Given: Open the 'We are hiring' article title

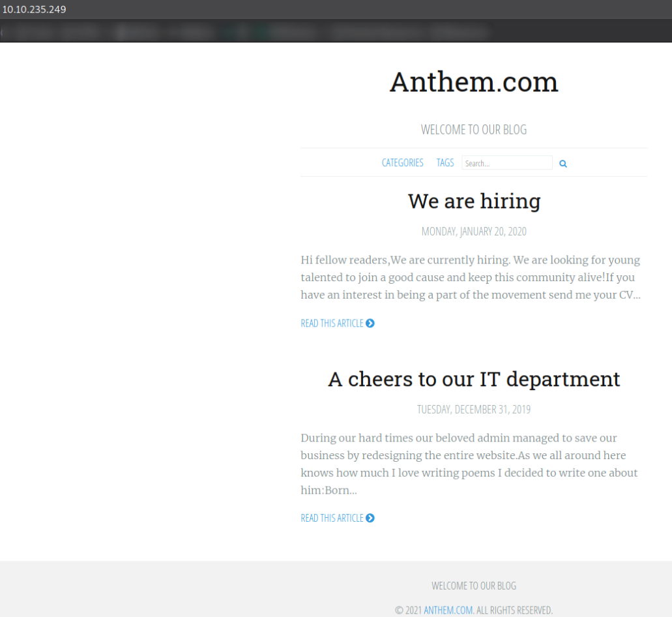Looking at the screenshot, I should click(474, 201).
